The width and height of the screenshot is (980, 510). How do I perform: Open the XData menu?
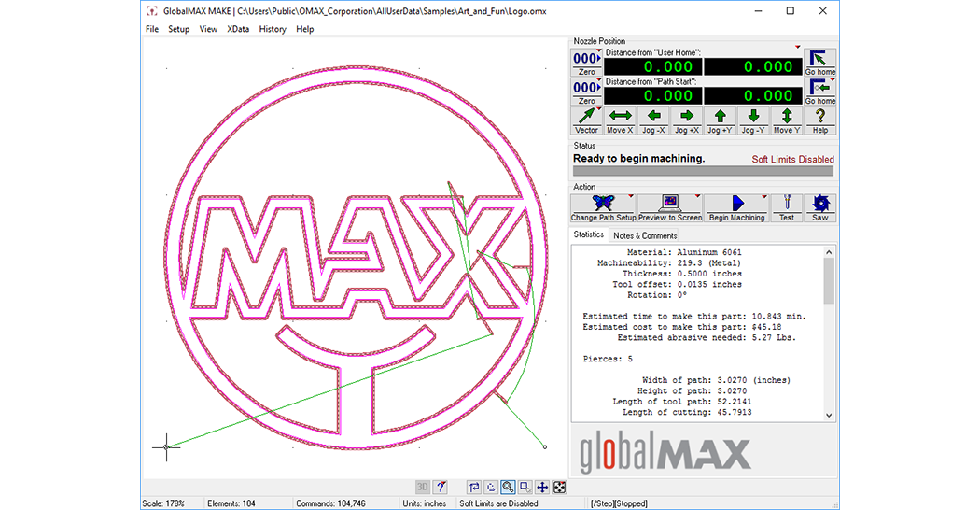click(238, 29)
